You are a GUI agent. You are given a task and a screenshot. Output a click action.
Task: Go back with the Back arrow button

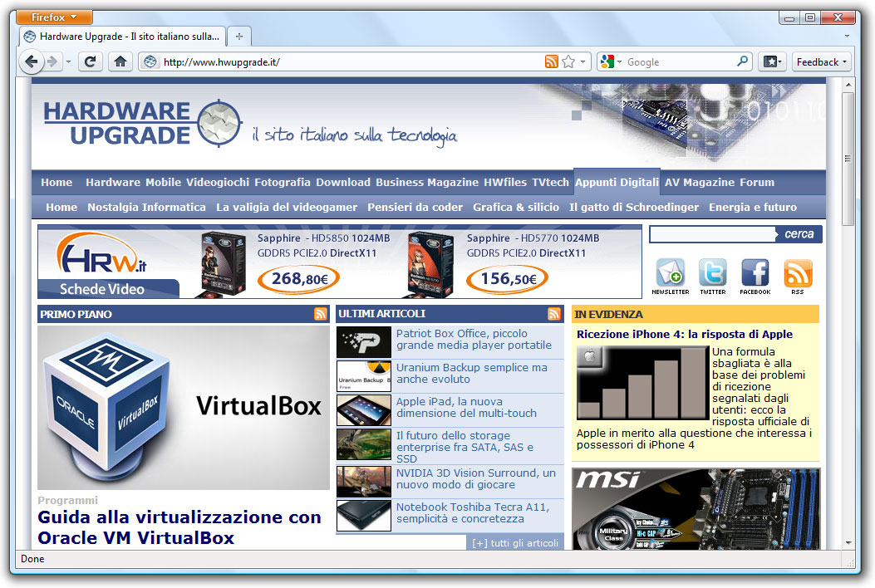click(x=32, y=61)
